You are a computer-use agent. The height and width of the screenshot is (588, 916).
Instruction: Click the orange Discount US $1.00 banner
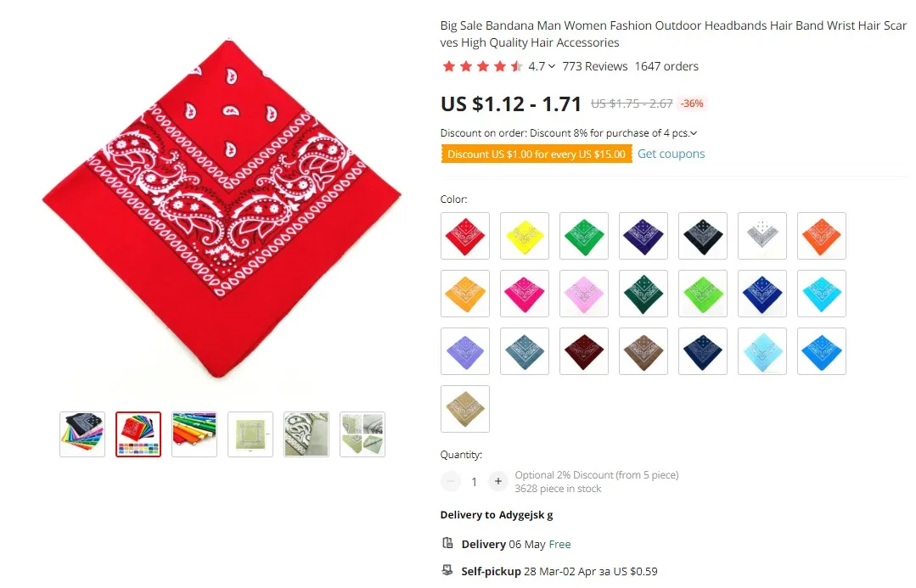tap(537, 154)
